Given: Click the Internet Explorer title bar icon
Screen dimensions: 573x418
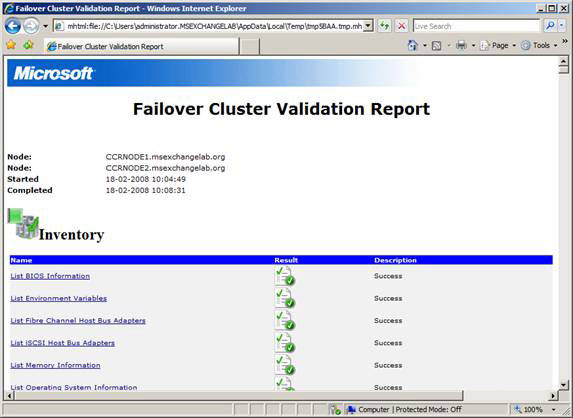Looking at the screenshot, I should [9, 8].
